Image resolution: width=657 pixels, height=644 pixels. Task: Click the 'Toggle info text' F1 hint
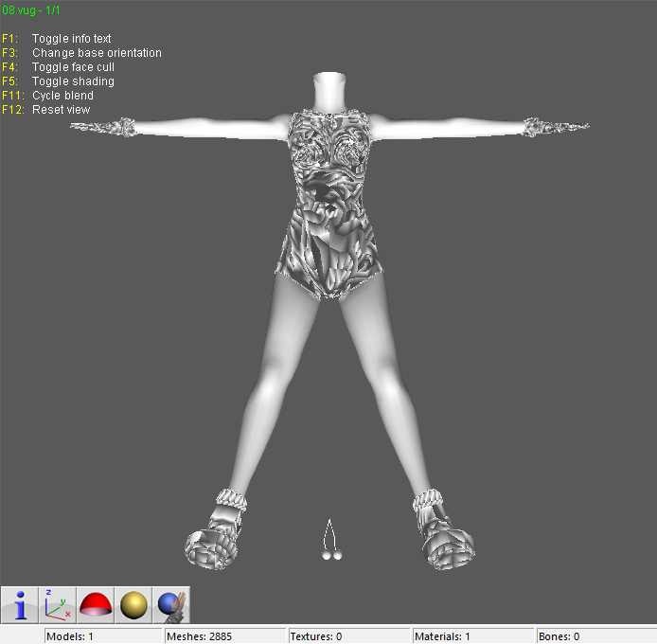click(71, 39)
